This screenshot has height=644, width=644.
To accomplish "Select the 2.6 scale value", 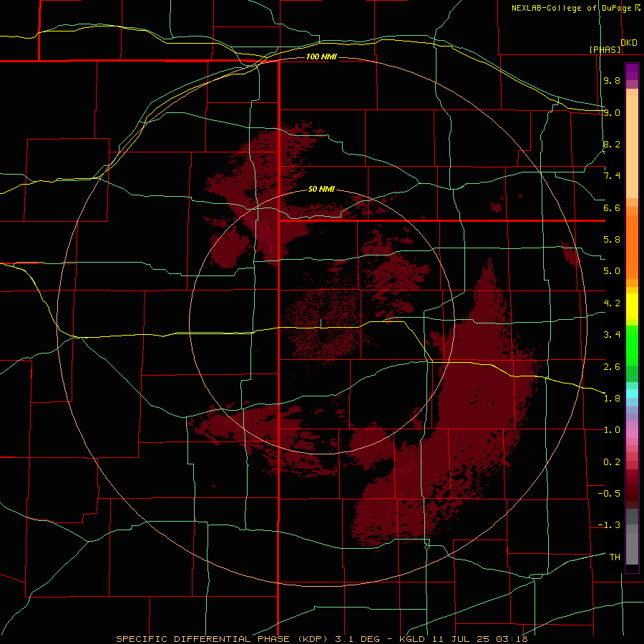I will [x=612, y=366].
